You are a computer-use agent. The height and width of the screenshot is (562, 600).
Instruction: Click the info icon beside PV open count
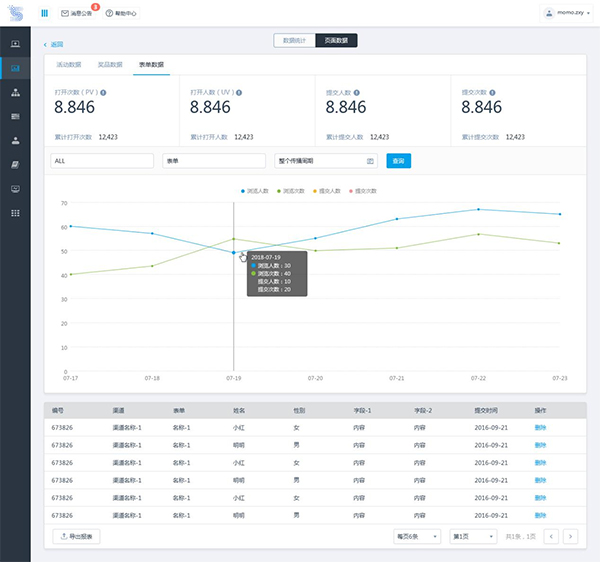[x=103, y=93]
